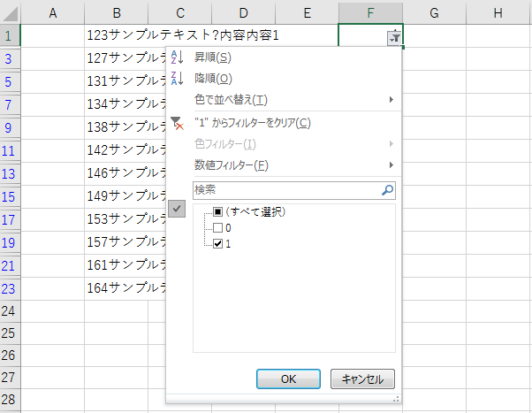
Task: Select 降順 sort option
Action: pyautogui.click(x=213, y=79)
